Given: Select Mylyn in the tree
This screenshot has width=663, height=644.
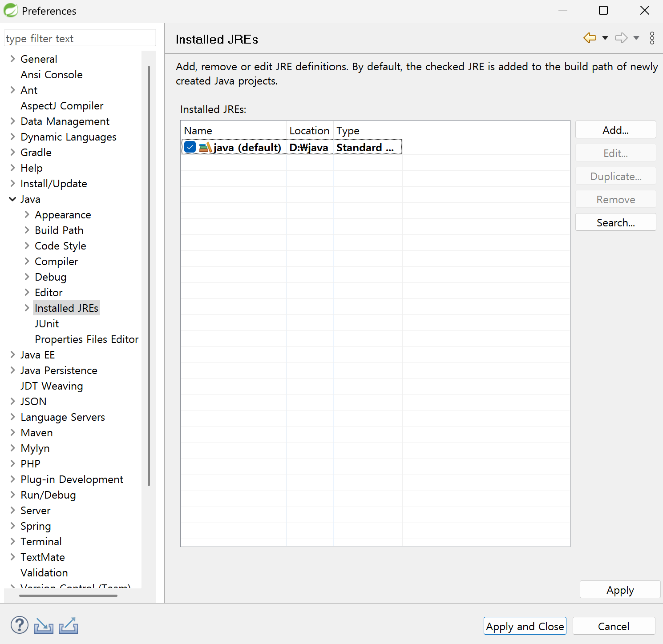Looking at the screenshot, I should tap(35, 448).
